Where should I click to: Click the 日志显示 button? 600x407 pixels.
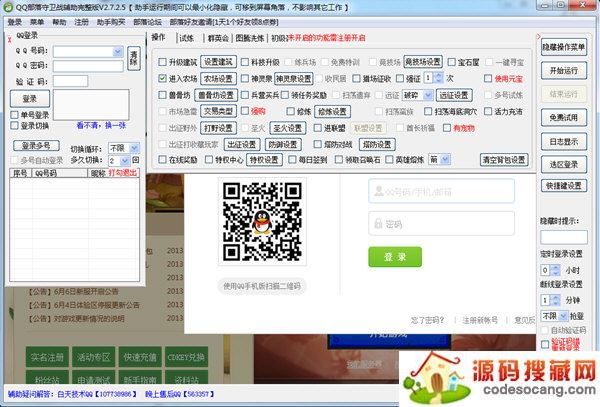564,142
